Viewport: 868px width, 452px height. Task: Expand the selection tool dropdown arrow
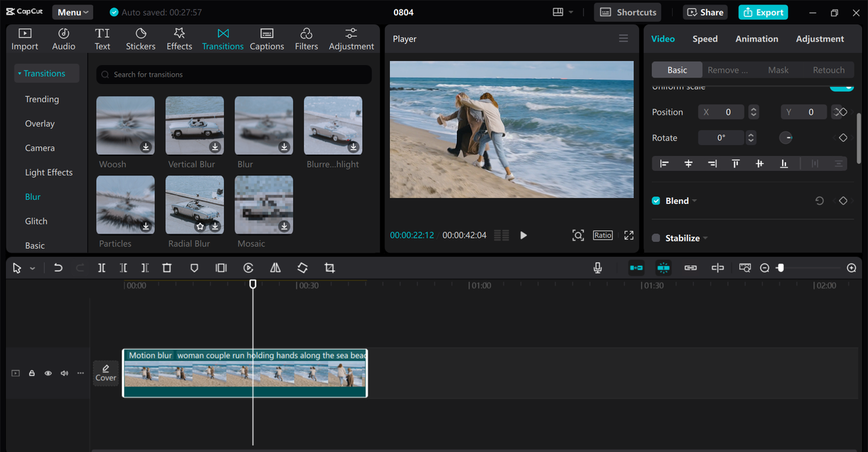point(33,269)
